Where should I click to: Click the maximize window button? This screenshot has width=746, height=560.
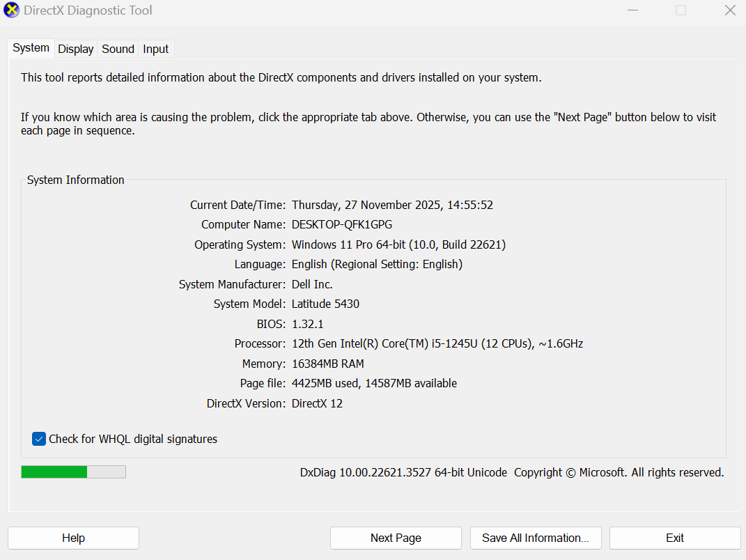click(x=681, y=10)
